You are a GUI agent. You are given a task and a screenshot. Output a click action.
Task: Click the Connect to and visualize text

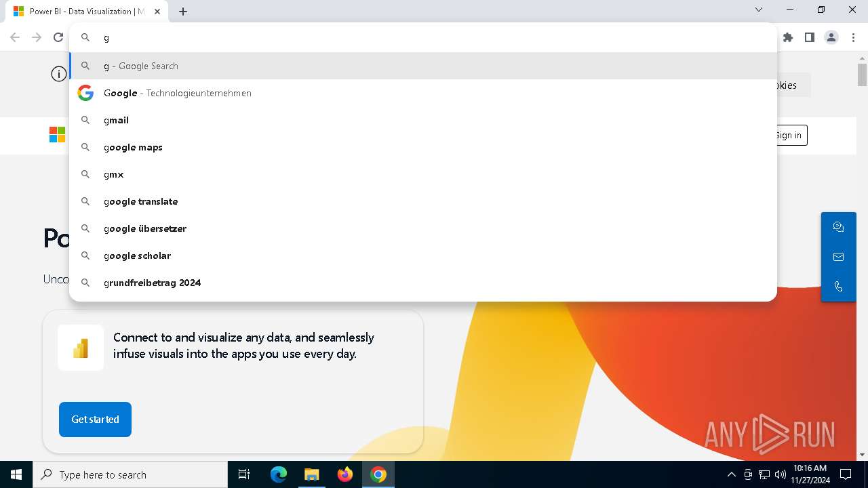[243, 346]
